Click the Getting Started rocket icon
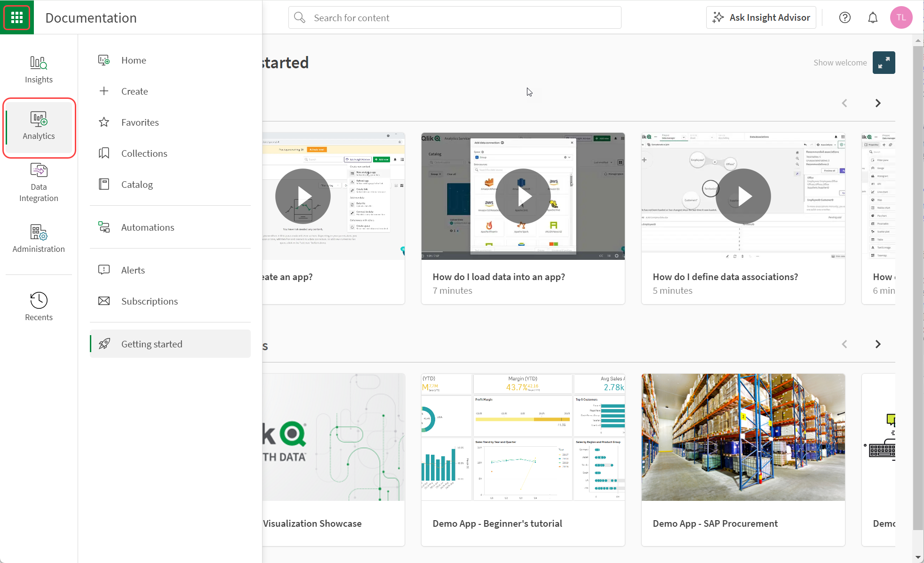Viewport: 924px width, 563px height. pyautogui.click(x=104, y=344)
